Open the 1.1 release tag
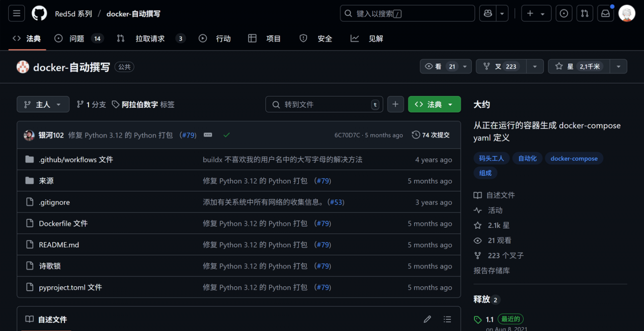 point(490,319)
